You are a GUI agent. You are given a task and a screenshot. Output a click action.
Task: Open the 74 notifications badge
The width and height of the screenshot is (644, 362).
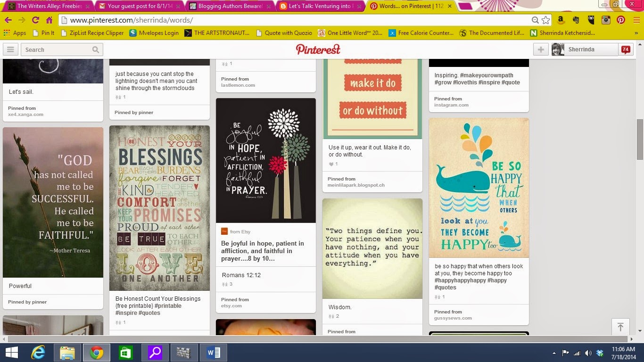tap(626, 49)
